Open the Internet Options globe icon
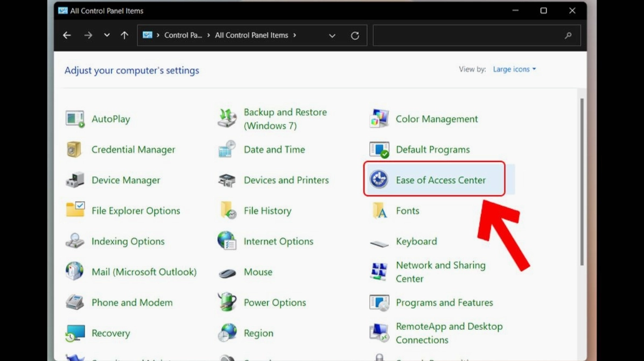The width and height of the screenshot is (644, 361). [227, 241]
